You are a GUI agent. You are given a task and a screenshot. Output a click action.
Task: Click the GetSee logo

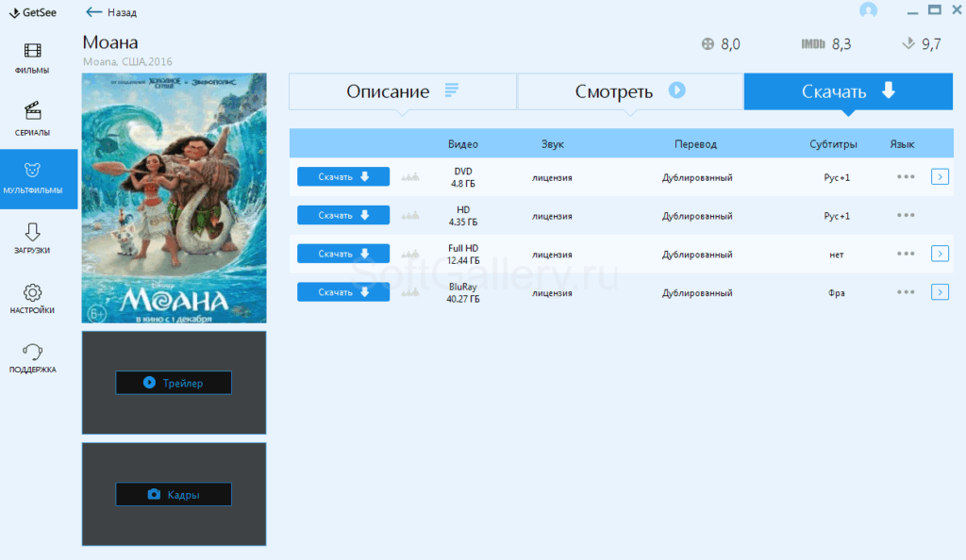pos(33,12)
